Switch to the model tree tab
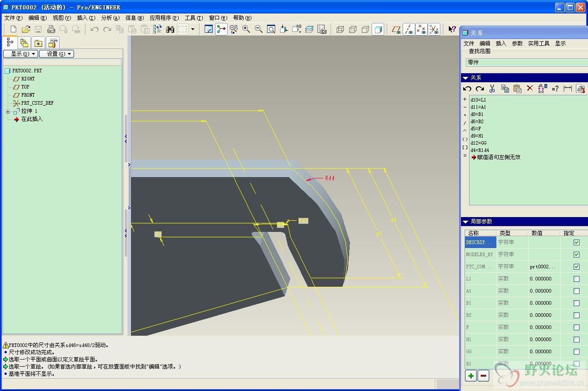The image size is (588, 391). click(x=10, y=43)
